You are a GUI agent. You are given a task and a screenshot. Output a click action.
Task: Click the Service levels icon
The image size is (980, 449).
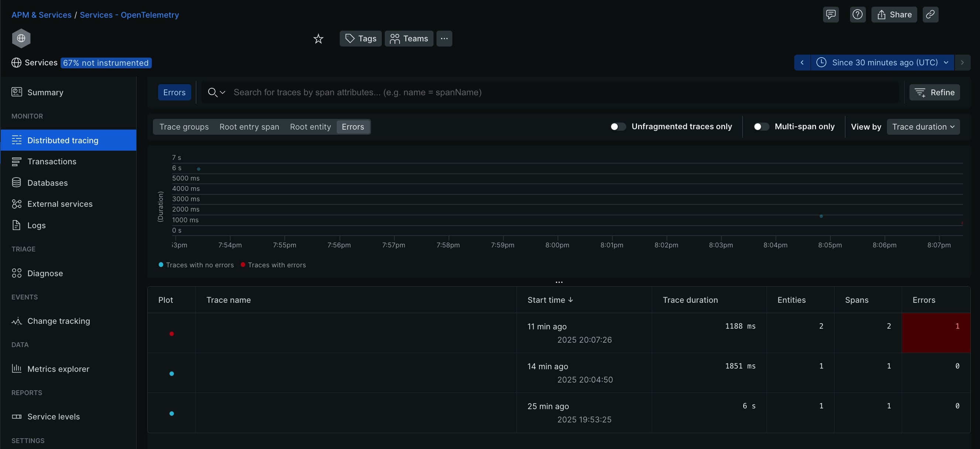point(16,417)
